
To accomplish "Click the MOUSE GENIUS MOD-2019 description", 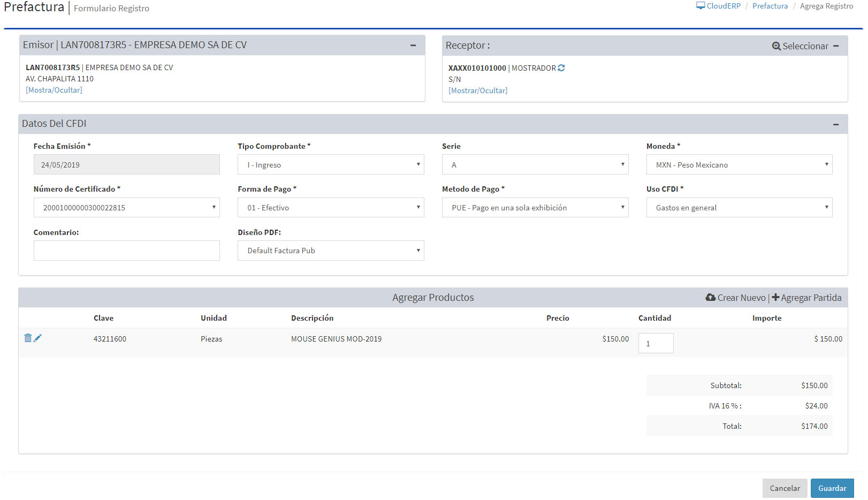I will pos(336,339).
